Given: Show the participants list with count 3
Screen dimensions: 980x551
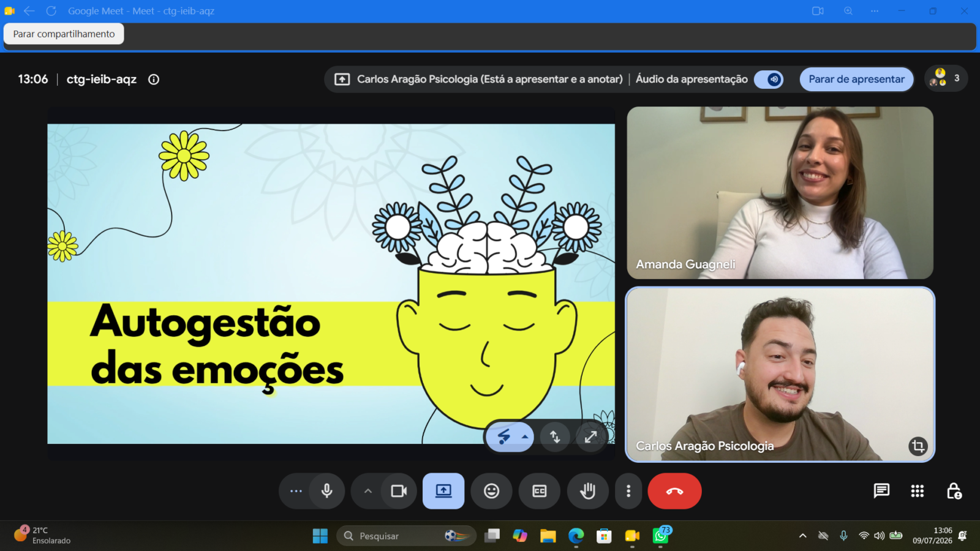Looking at the screenshot, I should 946,78.
